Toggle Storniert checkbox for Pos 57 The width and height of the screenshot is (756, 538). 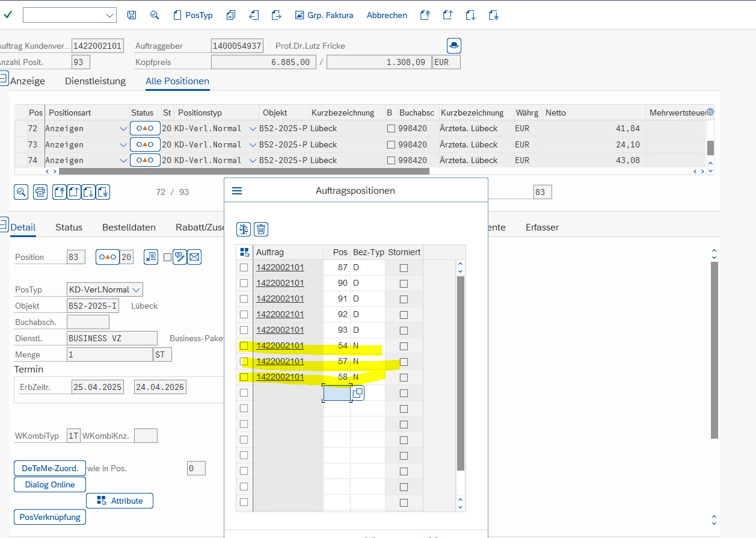click(404, 362)
